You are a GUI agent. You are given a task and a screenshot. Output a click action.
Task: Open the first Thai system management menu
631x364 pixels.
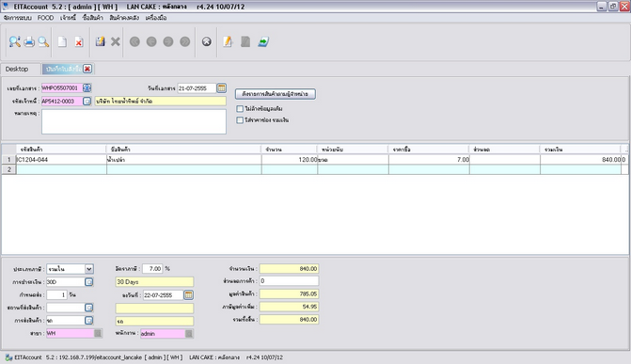[x=18, y=18]
